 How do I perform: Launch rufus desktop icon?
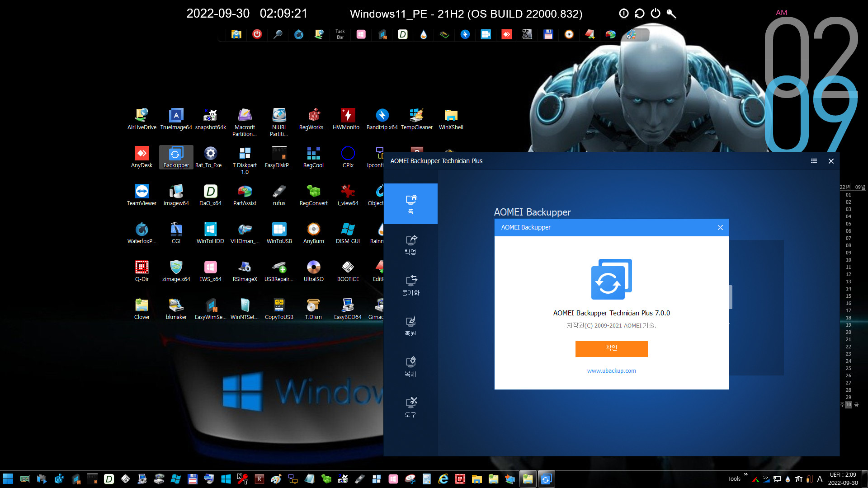coord(279,195)
